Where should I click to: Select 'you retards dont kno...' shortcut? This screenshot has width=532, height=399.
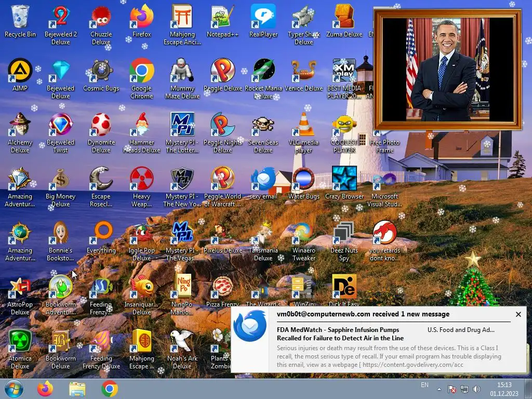[384, 241]
